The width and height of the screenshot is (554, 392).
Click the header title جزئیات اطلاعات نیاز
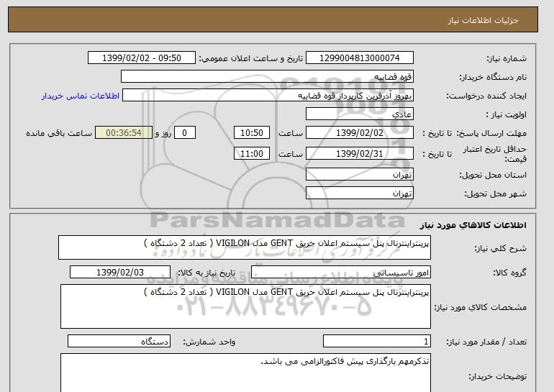click(483, 20)
